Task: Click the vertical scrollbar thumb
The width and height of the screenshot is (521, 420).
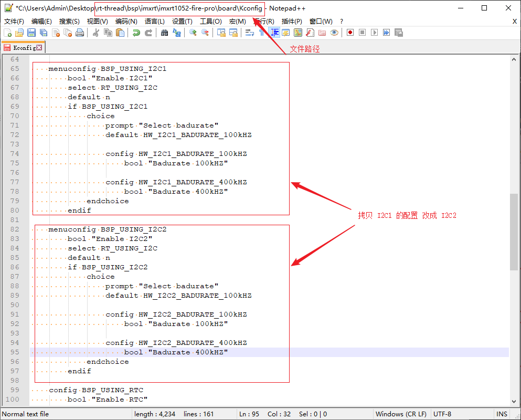Action: click(x=514, y=231)
